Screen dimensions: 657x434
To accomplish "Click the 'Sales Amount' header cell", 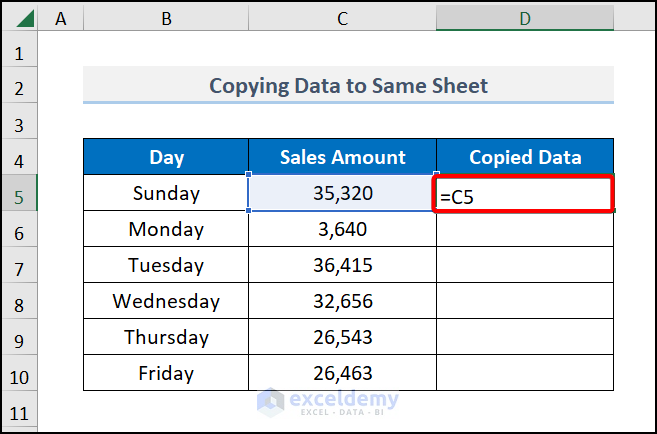I will pyautogui.click(x=342, y=157).
